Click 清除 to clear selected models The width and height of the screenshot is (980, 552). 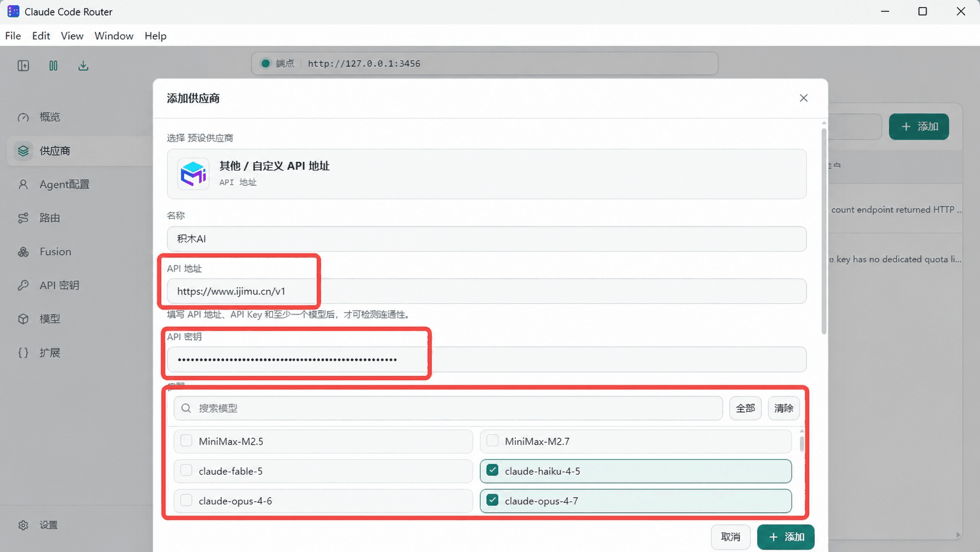point(784,408)
